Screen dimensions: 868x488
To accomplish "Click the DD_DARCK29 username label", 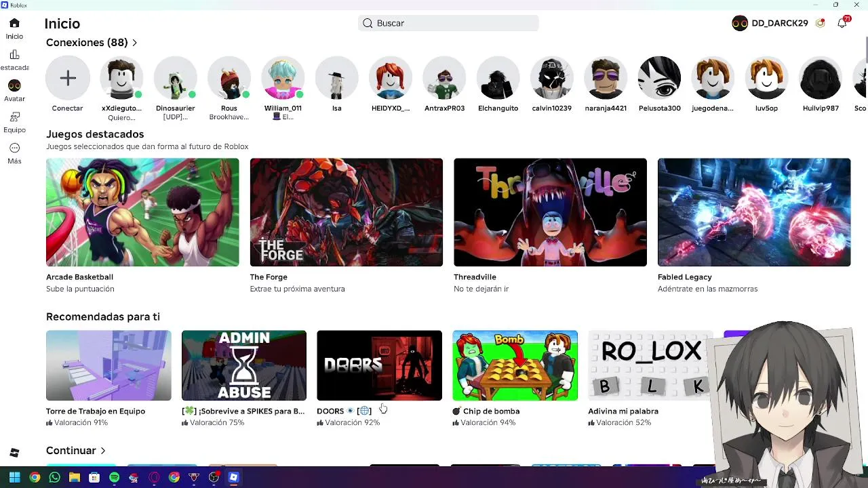I will point(780,23).
